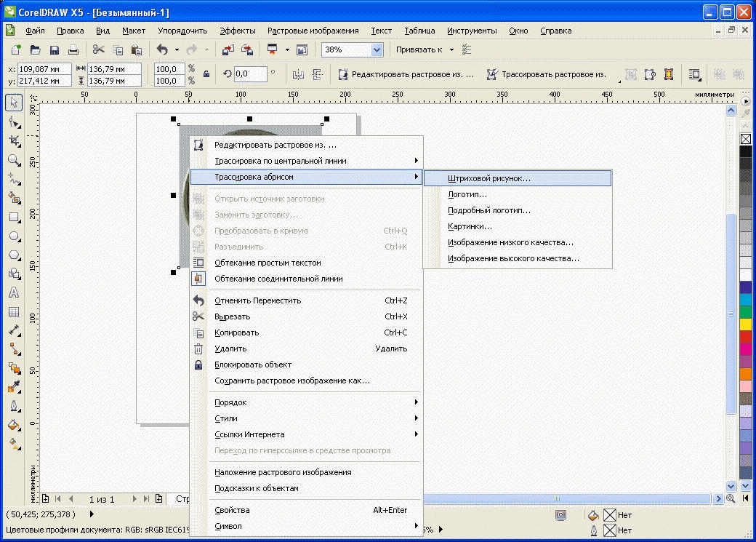Open the Эффекты menu
The width and height of the screenshot is (756, 542).
point(238,31)
